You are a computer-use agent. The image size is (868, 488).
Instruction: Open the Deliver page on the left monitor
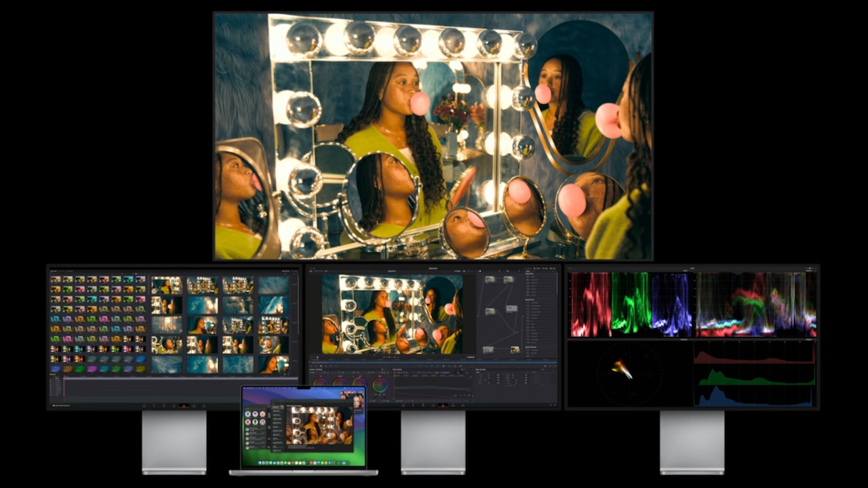[204, 405]
